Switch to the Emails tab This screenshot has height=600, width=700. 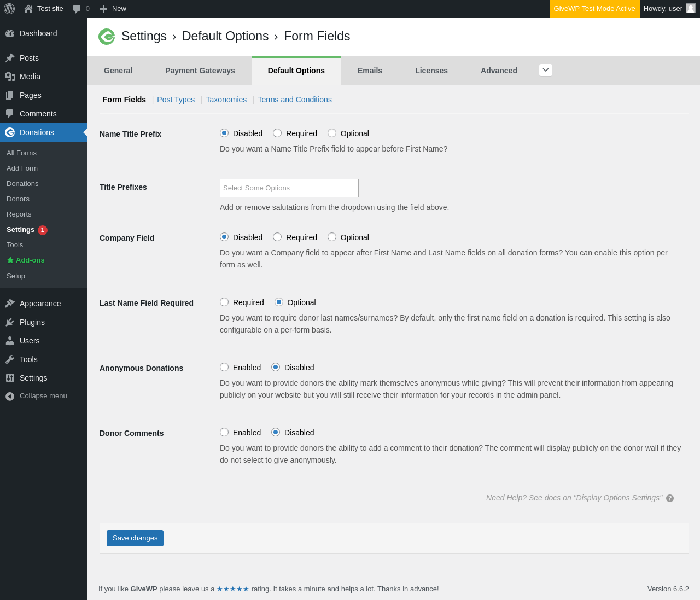[370, 71]
